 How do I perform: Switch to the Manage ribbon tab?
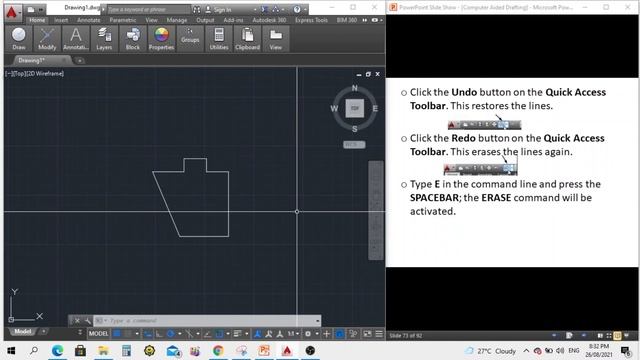(x=177, y=20)
